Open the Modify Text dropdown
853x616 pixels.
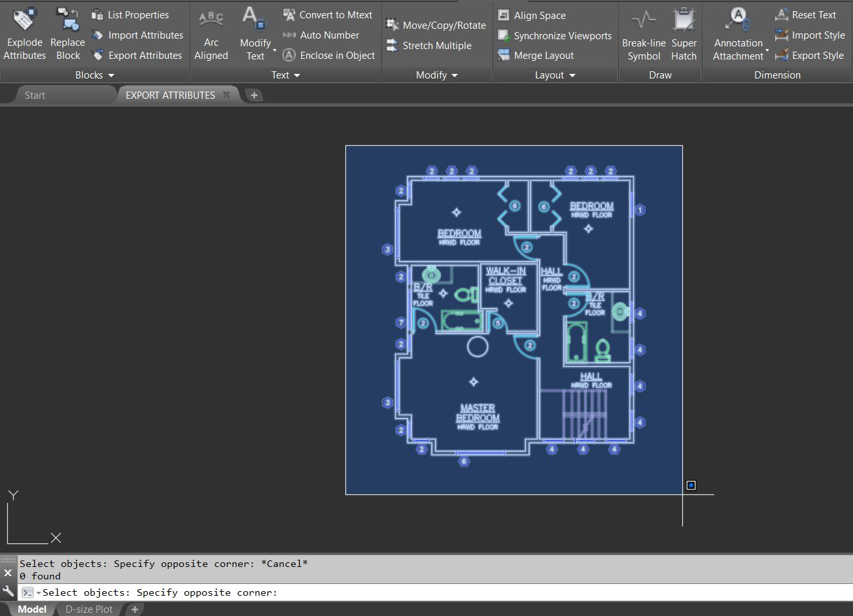point(274,50)
